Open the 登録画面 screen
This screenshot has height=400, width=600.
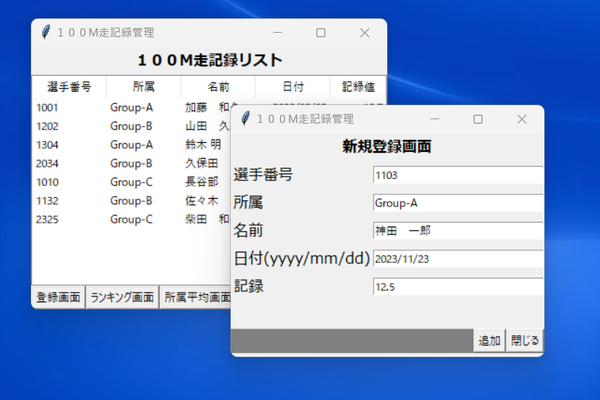58,297
